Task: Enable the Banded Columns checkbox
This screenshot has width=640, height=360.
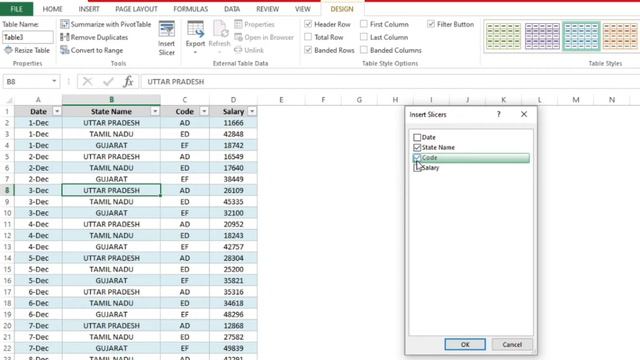Action: 364,50
